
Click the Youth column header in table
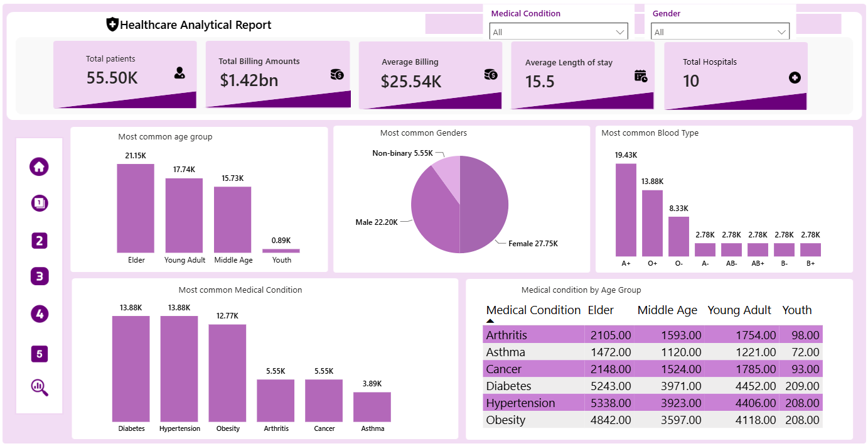pos(797,310)
